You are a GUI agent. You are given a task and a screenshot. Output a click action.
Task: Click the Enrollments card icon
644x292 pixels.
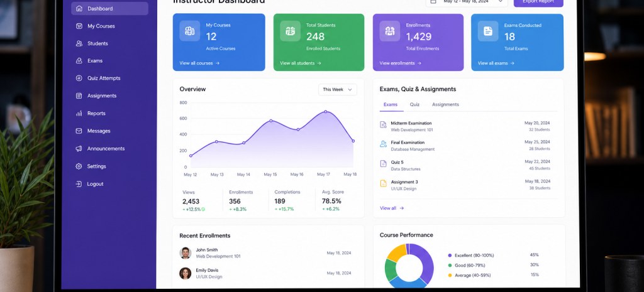click(x=390, y=31)
